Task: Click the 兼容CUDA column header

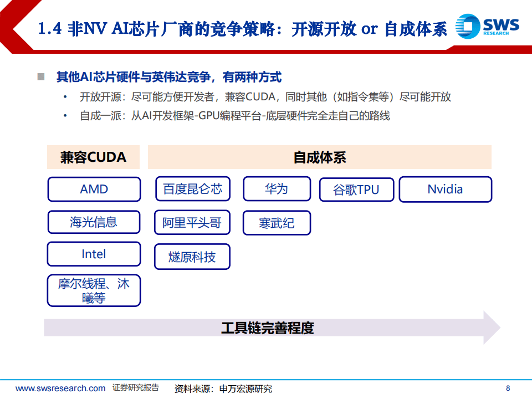Action: coord(93,157)
